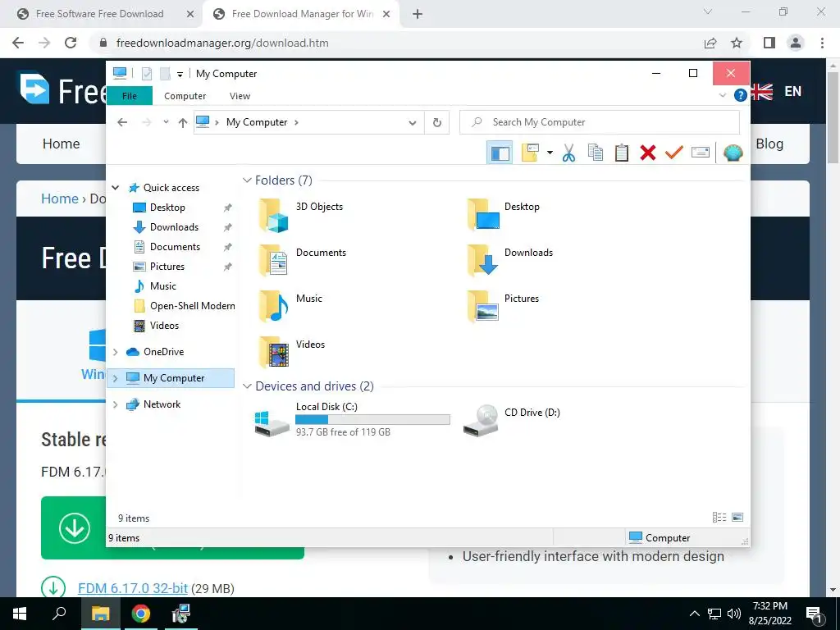Bookmark this page with the star icon

coord(737,43)
